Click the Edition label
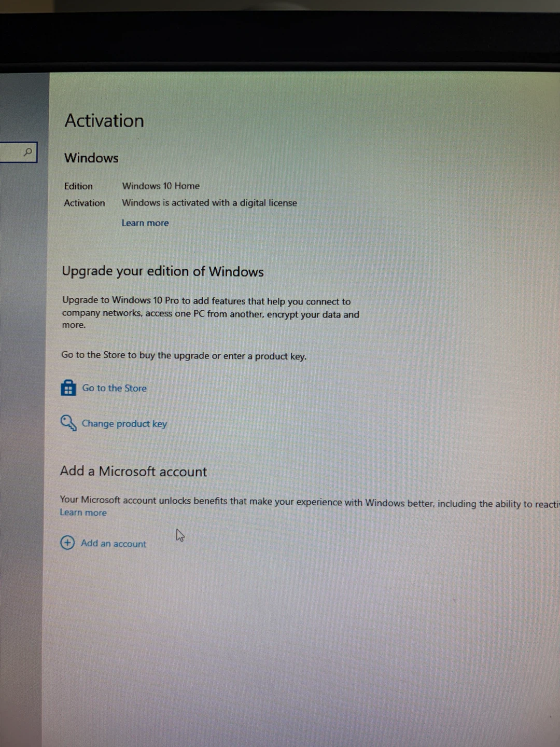560x747 pixels. pos(78,186)
